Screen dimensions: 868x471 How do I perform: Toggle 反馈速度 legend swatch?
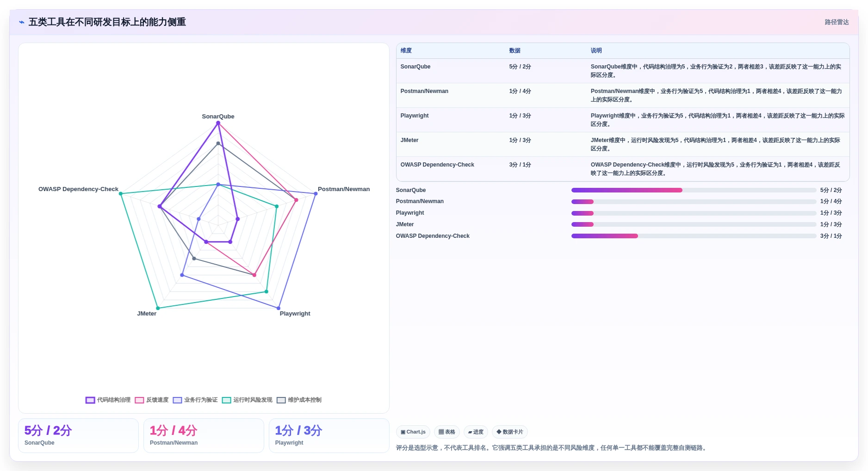pyautogui.click(x=139, y=400)
